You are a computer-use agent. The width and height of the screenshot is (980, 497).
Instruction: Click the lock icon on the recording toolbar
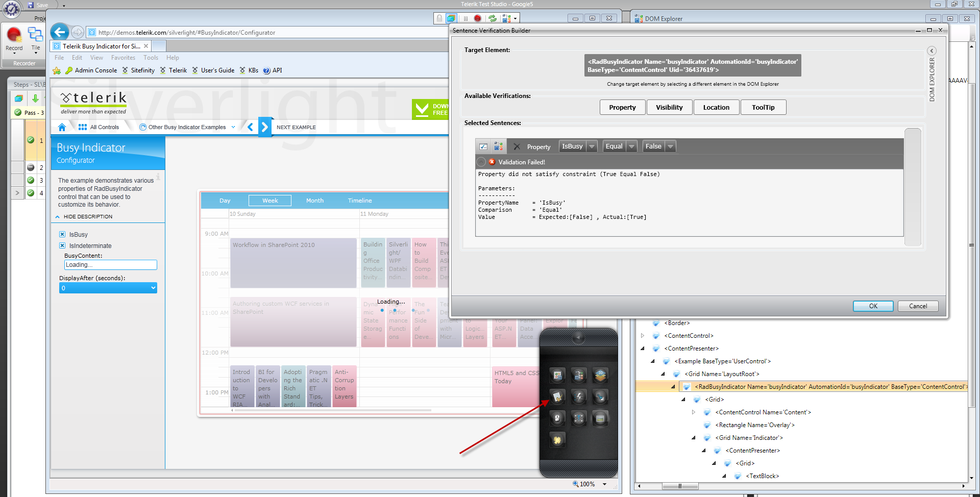(439, 18)
